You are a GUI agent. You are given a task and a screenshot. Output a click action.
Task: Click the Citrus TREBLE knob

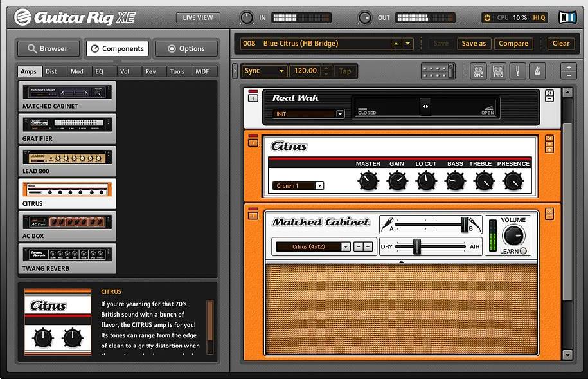point(484,181)
